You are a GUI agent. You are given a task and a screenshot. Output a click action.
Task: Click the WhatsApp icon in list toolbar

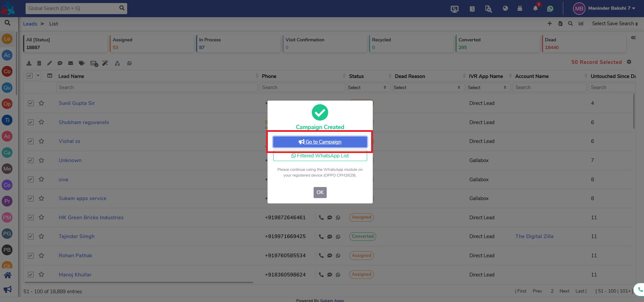pos(130,63)
